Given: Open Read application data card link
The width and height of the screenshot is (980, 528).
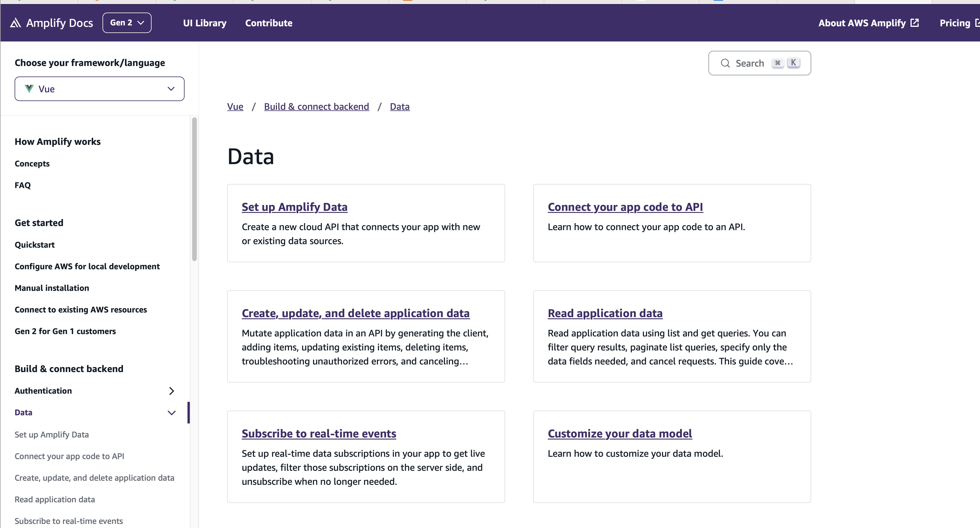Looking at the screenshot, I should (x=605, y=313).
